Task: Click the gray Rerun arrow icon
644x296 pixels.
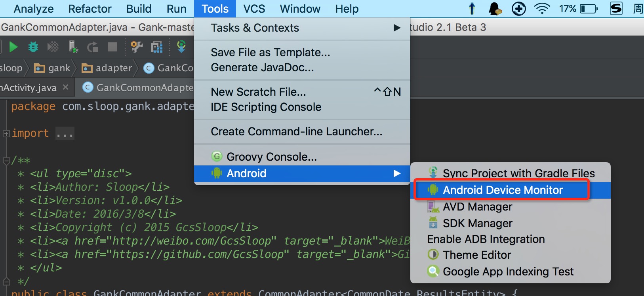Action: [x=93, y=47]
